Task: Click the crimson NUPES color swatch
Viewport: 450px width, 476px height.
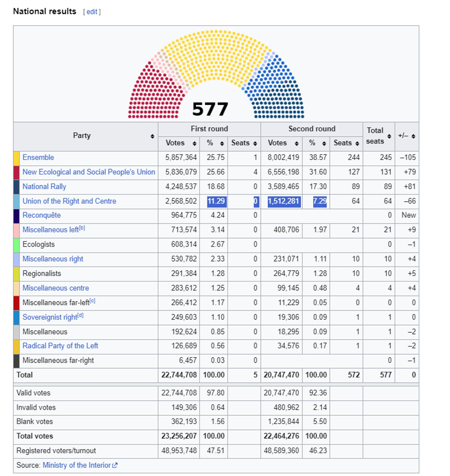Action: point(16,173)
